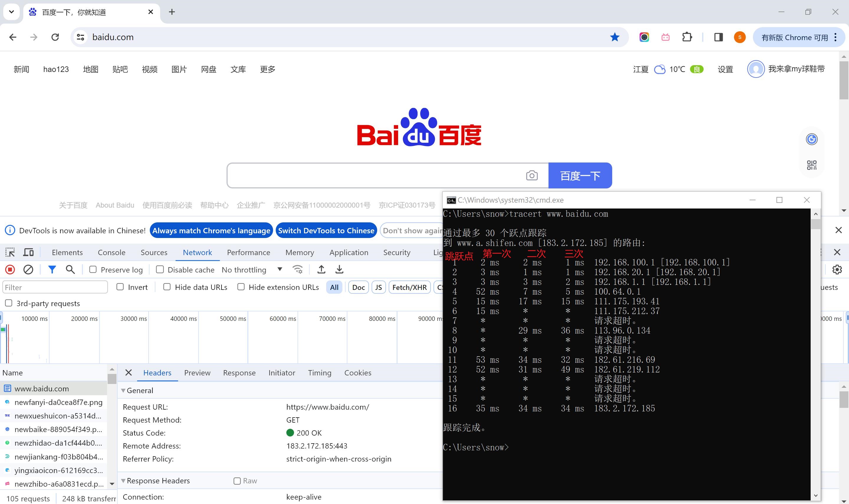Enable the Preserve log checkbox

coord(93,270)
